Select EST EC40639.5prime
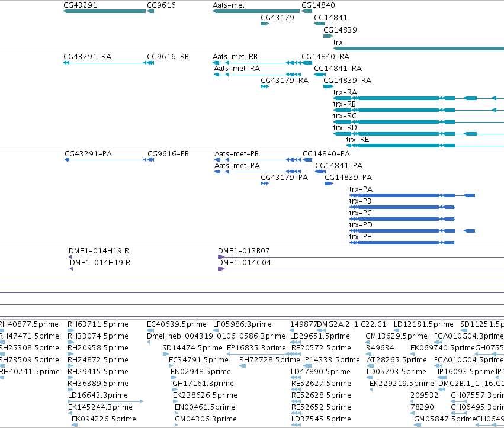504x428 pixels. (x=177, y=325)
